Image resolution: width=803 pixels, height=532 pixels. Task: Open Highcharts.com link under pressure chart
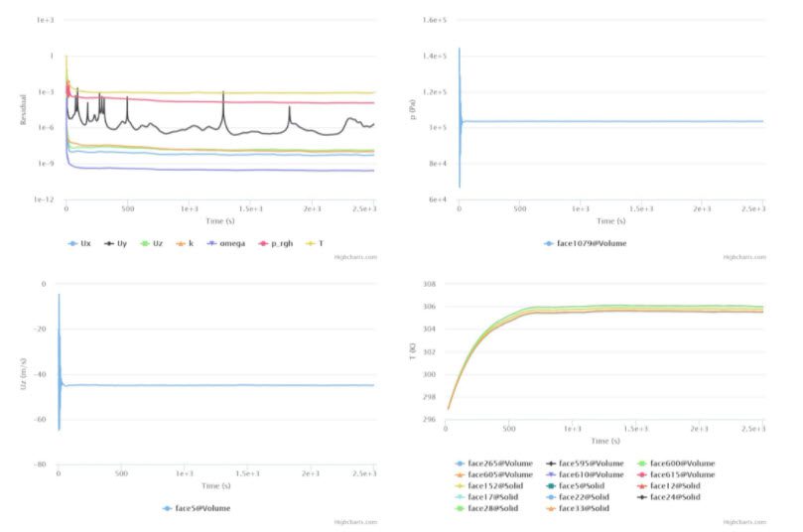coord(743,257)
